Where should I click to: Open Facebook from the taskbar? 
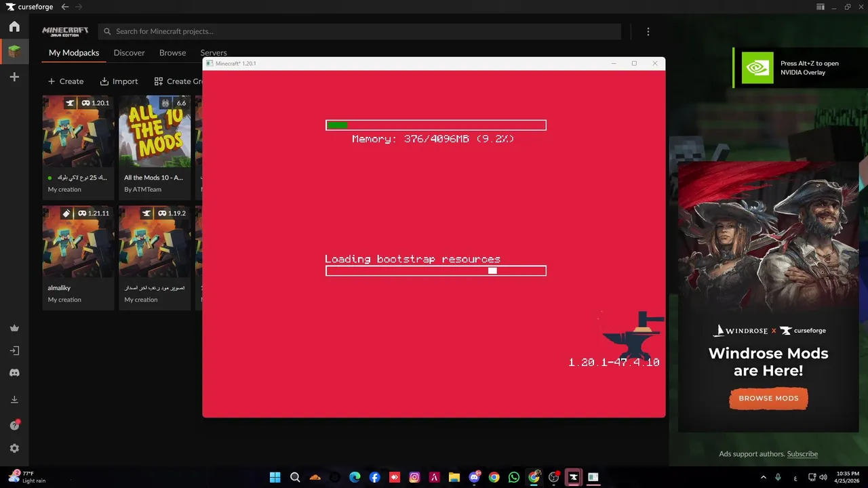(x=374, y=477)
